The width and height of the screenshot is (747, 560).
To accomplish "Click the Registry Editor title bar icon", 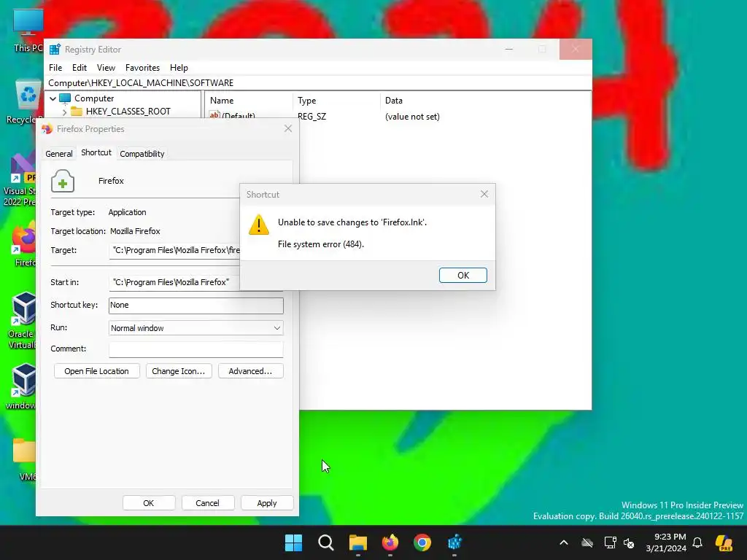I will tap(55, 50).
